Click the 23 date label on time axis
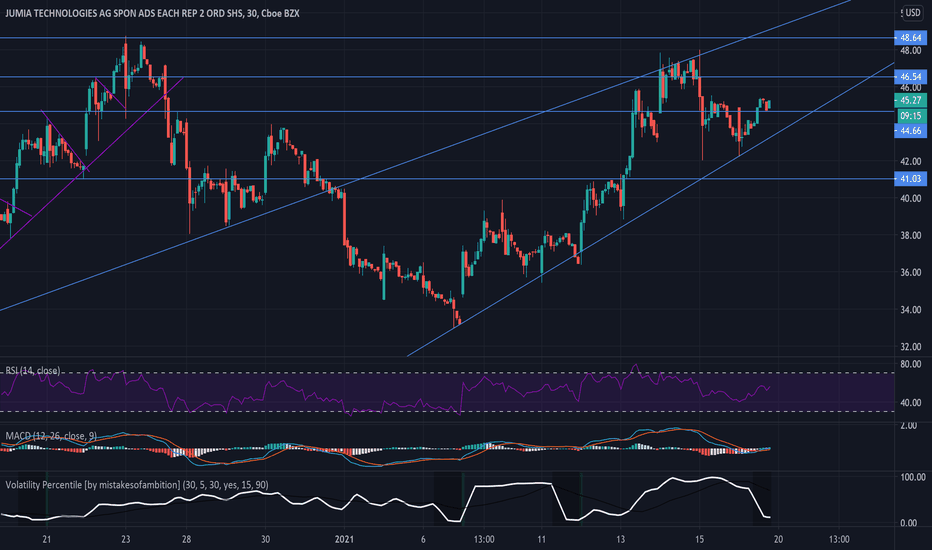 point(125,540)
